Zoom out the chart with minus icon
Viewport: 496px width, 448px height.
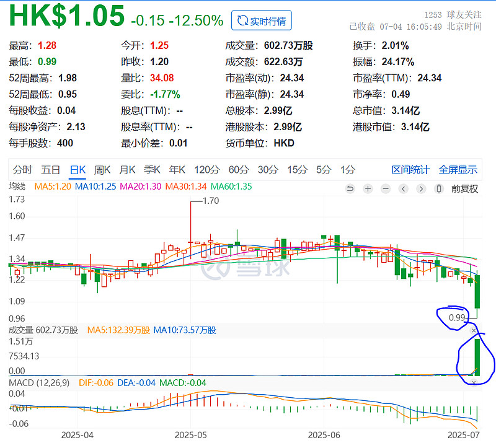386,189
